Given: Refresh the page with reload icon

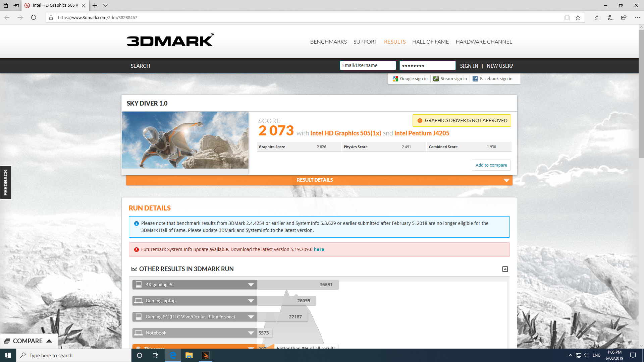Looking at the screenshot, I should [x=34, y=17].
